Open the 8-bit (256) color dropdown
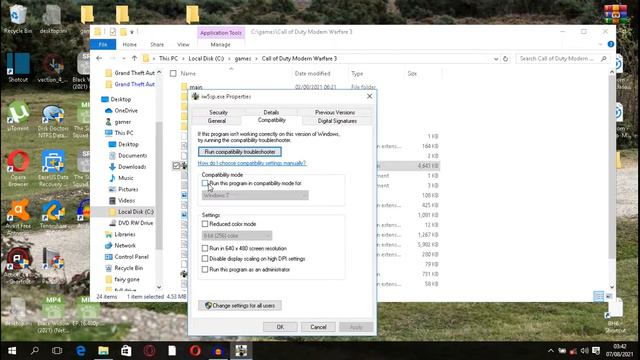Viewport: 640px width, 360px height. [237, 236]
